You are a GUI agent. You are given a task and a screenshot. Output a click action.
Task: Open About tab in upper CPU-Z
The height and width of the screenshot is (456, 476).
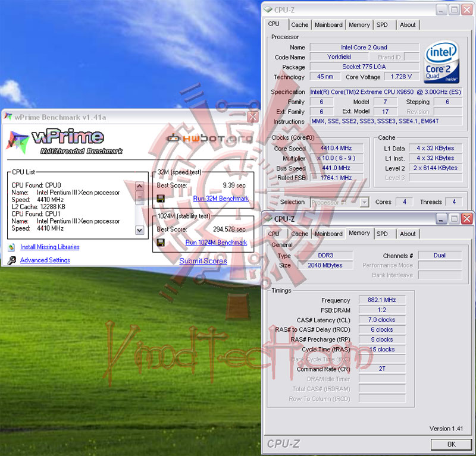408,25
